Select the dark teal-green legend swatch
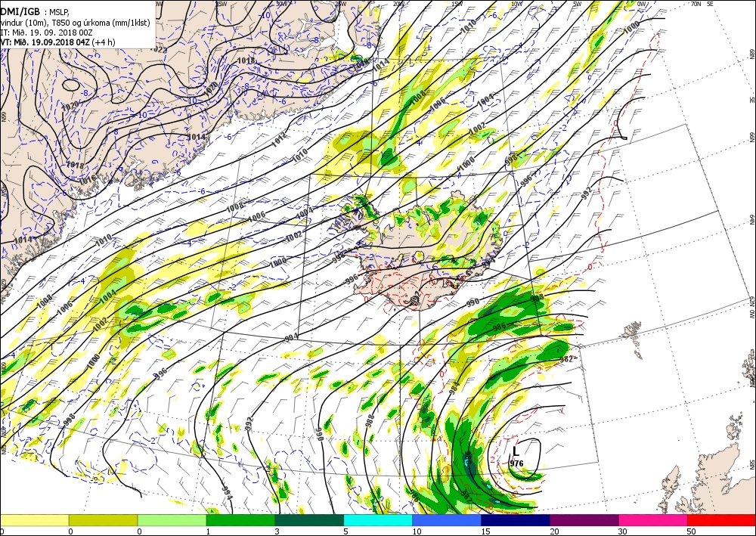The image size is (756, 536). tap(309, 520)
